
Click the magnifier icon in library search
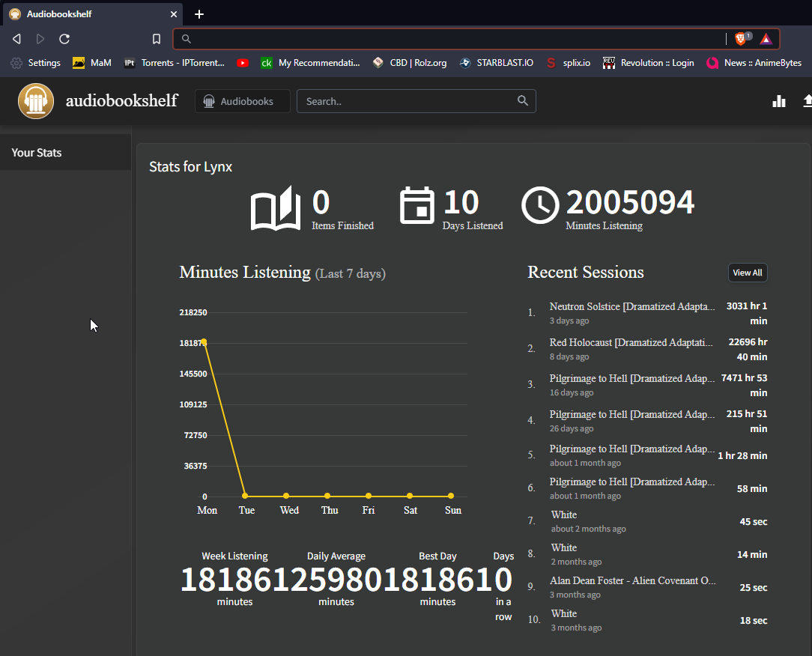point(523,101)
